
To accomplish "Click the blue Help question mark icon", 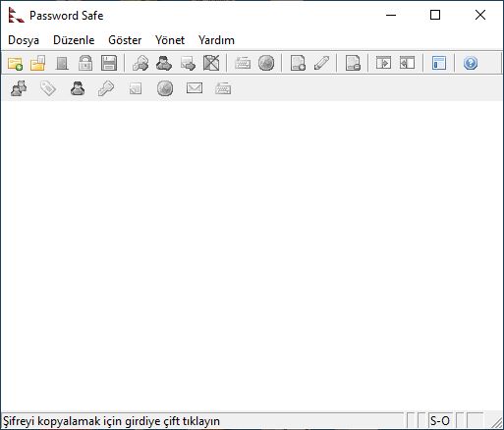I will tap(471, 63).
